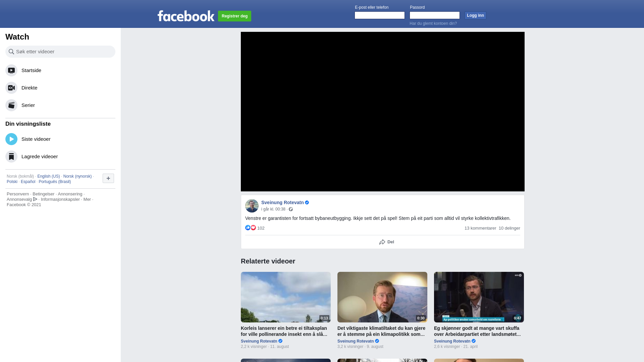Click Sveinung Rotevatn under the 11. august video
Screen dimensions: 644x362
point(259,341)
